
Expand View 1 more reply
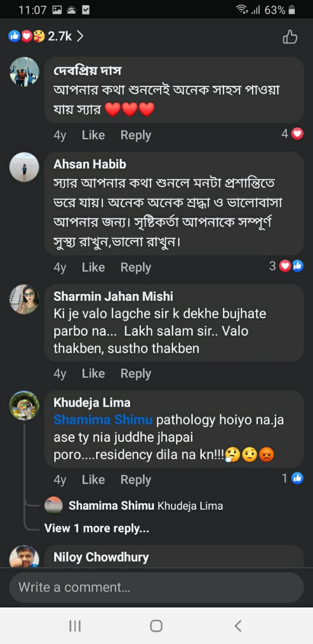tap(97, 528)
